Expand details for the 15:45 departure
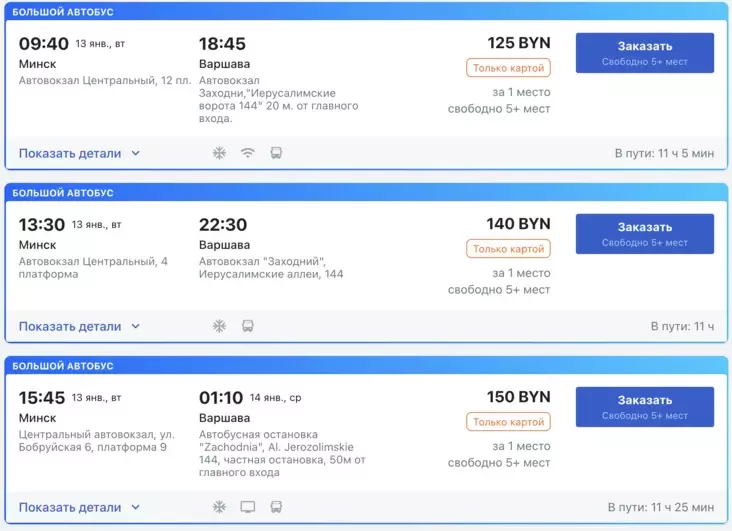This screenshot has height=531, width=732. click(79, 507)
